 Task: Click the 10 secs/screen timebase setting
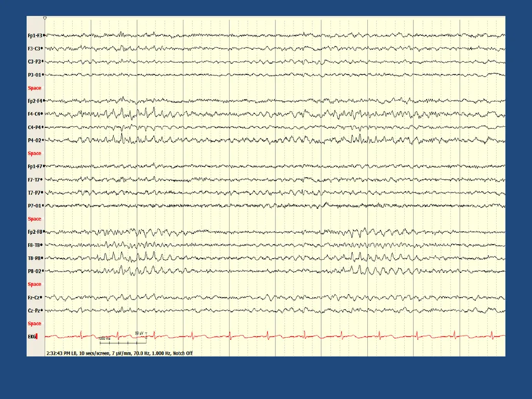[94, 353]
